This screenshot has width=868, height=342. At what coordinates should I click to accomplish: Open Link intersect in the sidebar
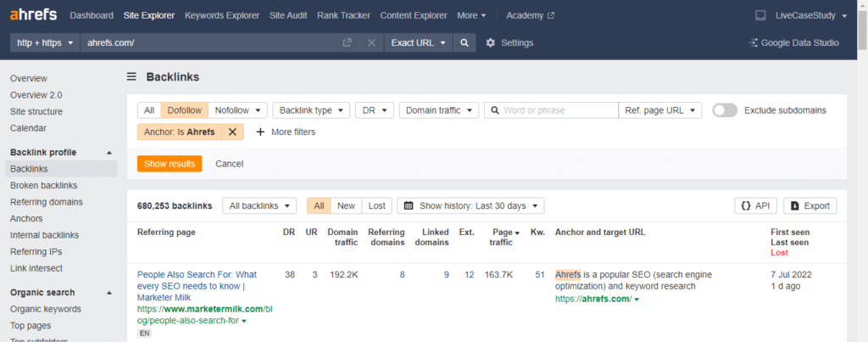pos(36,268)
